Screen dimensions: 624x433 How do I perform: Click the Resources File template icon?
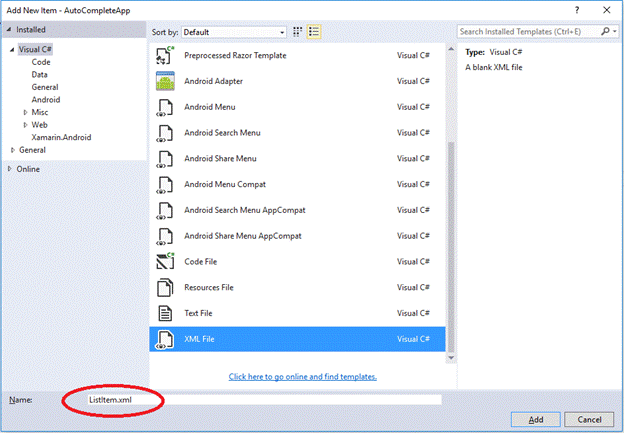[165, 287]
